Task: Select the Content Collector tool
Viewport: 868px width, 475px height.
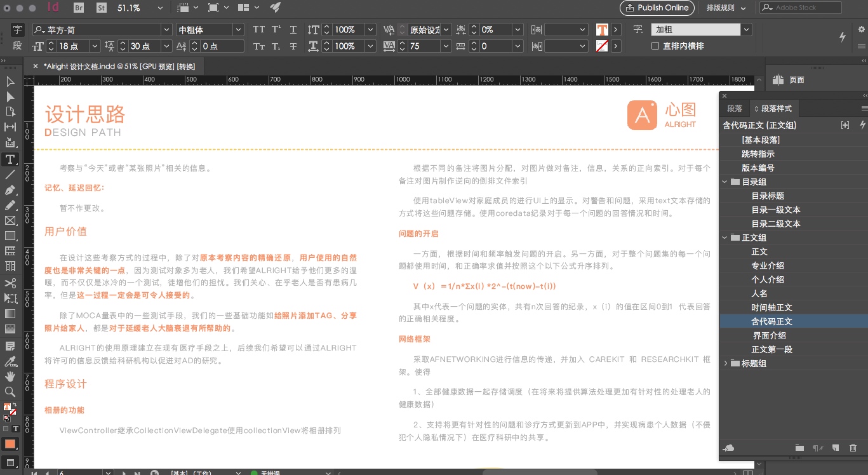Action: pos(10,143)
